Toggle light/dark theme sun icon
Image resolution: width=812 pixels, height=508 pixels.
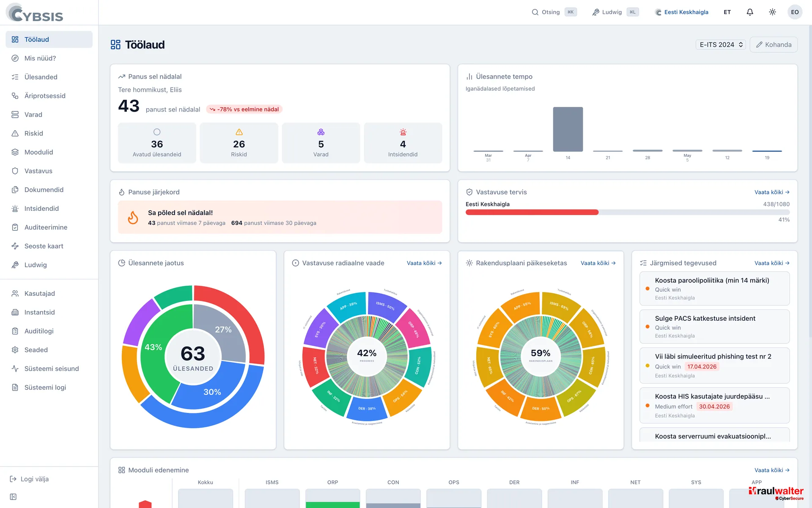pyautogui.click(x=772, y=12)
